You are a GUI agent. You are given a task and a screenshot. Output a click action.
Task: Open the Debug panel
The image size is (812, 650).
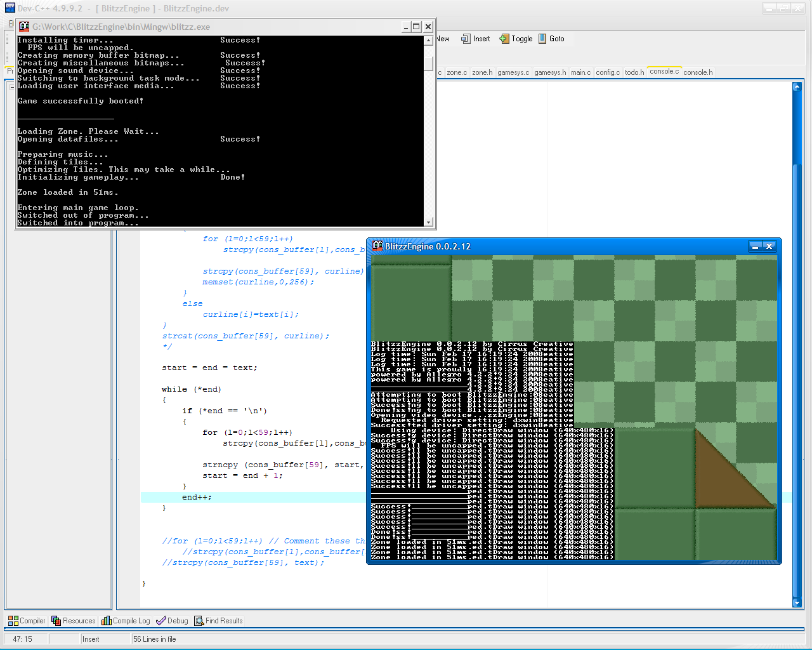point(172,621)
